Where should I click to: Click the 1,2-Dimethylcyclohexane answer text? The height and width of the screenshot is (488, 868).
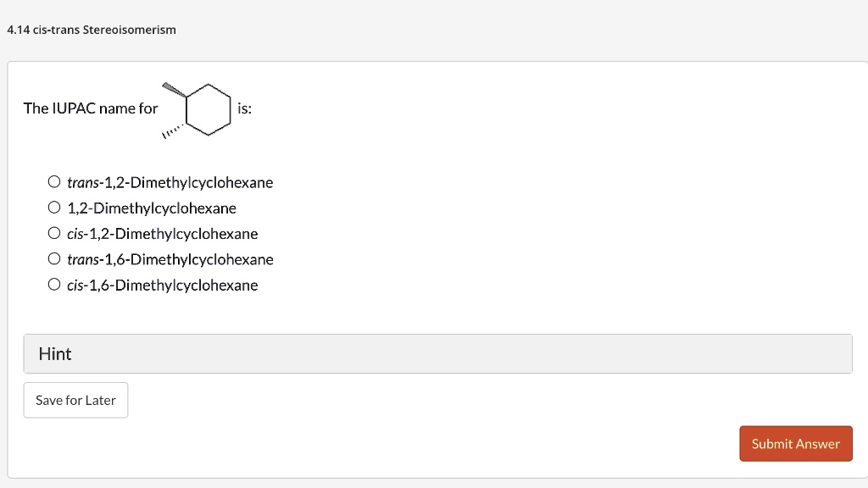coord(151,208)
